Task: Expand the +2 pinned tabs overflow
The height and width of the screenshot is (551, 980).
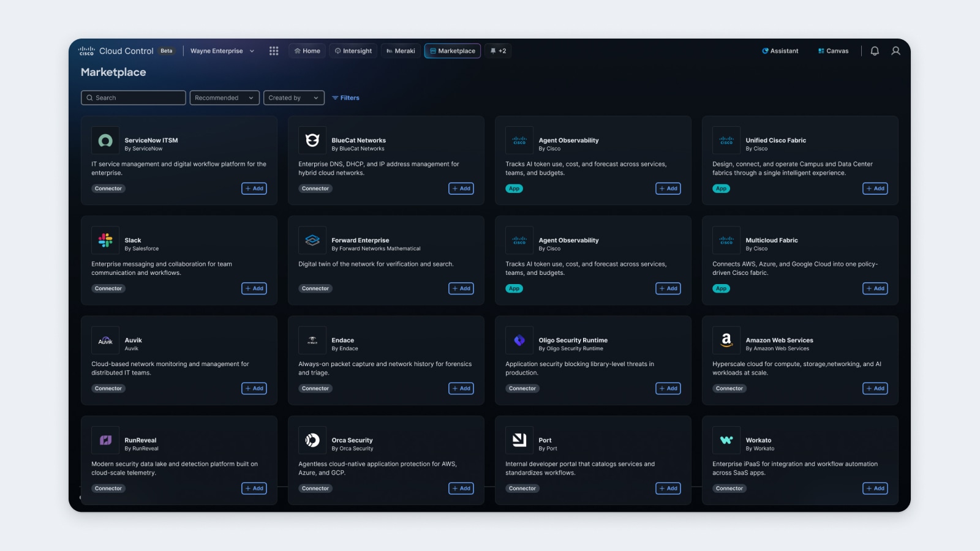Action: pyautogui.click(x=498, y=51)
